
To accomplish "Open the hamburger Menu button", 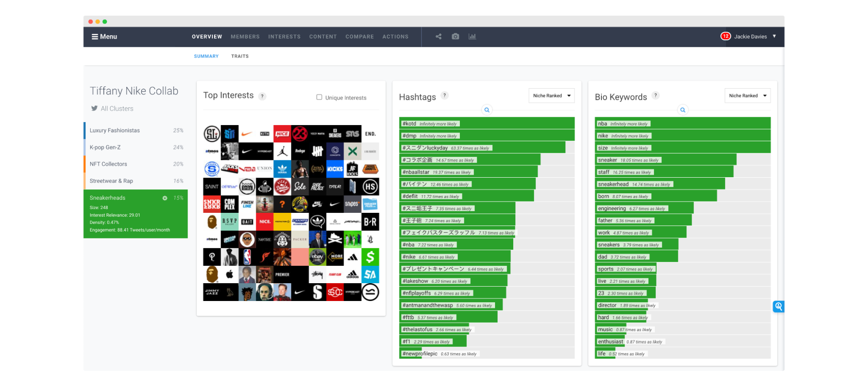I will [x=104, y=37].
